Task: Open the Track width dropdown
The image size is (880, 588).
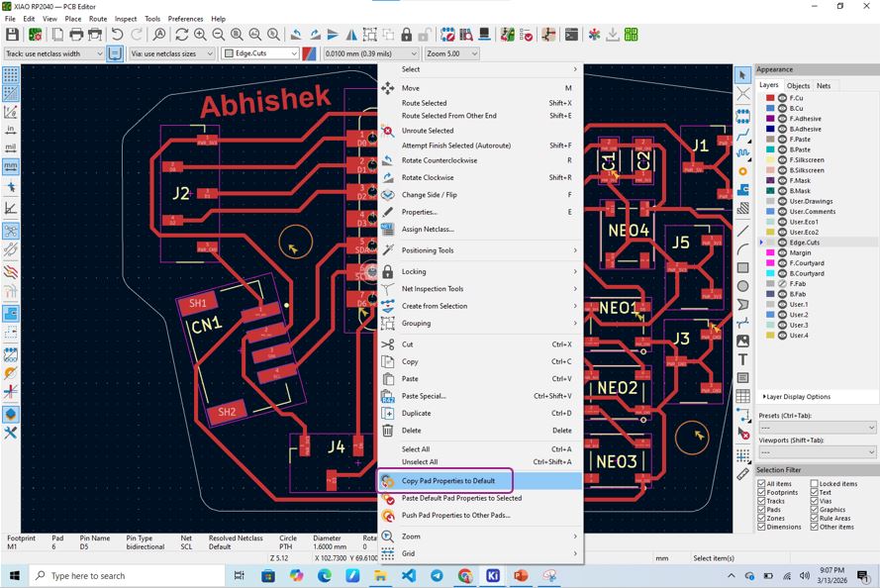Action: coord(54,53)
